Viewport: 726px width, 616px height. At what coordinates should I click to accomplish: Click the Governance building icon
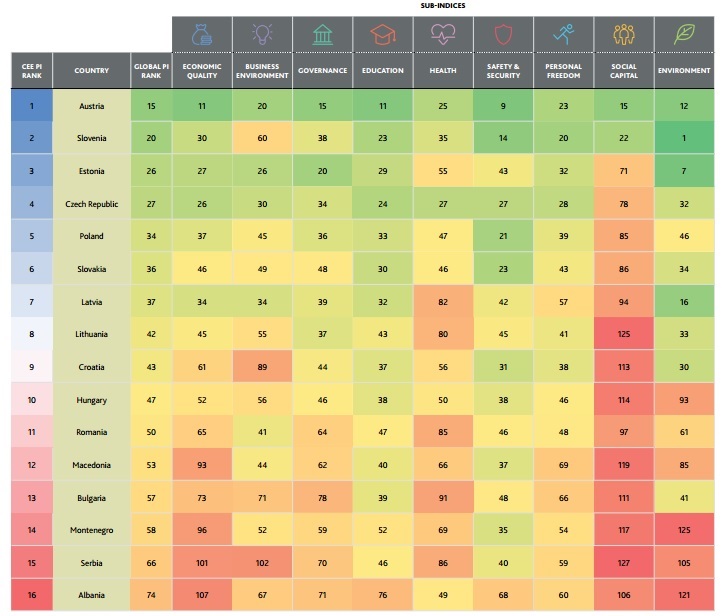click(322, 34)
